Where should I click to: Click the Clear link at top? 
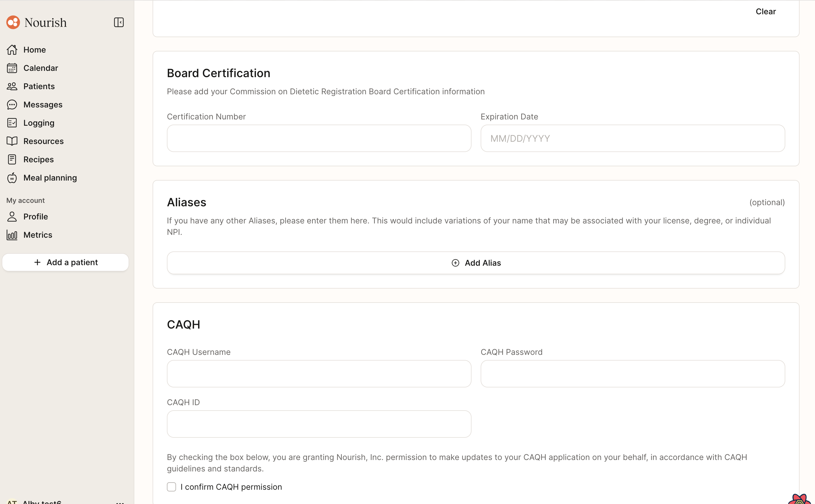click(765, 12)
